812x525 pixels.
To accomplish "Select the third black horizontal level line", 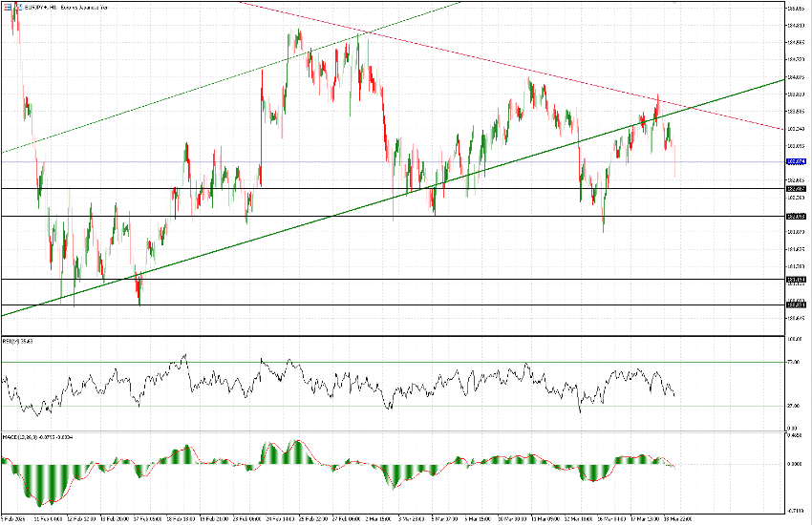I will pos(382,280).
